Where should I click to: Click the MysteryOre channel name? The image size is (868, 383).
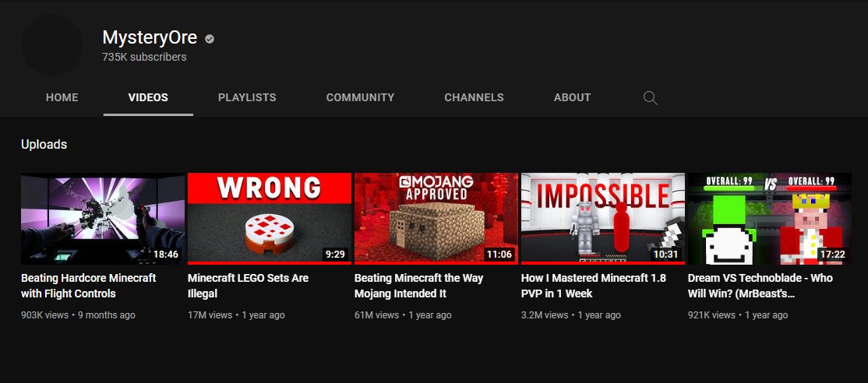(x=150, y=37)
